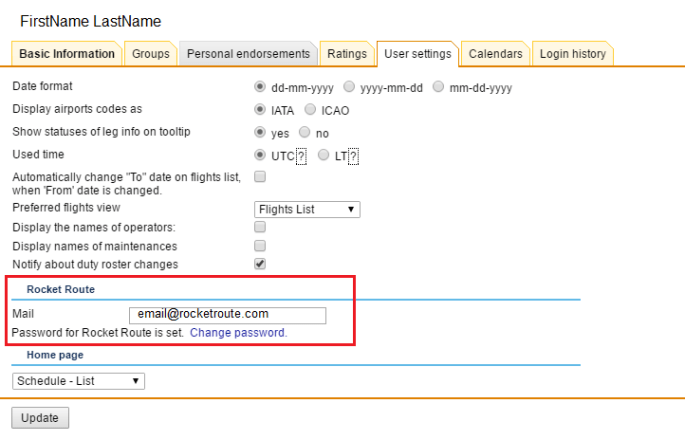Viewport: 685px width, 440px height.
Task: Open the Personal endorsements tab
Action: (x=249, y=54)
